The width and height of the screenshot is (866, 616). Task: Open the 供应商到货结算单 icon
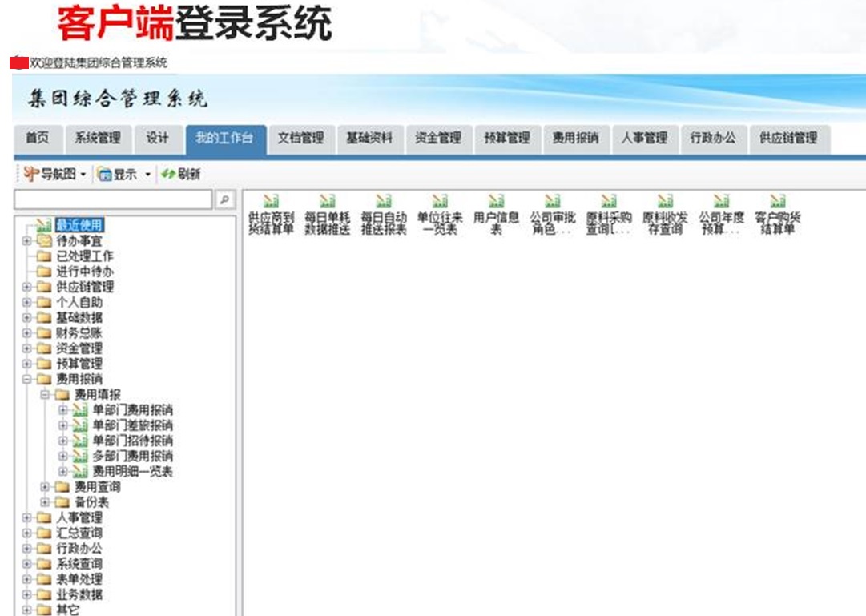point(271,202)
